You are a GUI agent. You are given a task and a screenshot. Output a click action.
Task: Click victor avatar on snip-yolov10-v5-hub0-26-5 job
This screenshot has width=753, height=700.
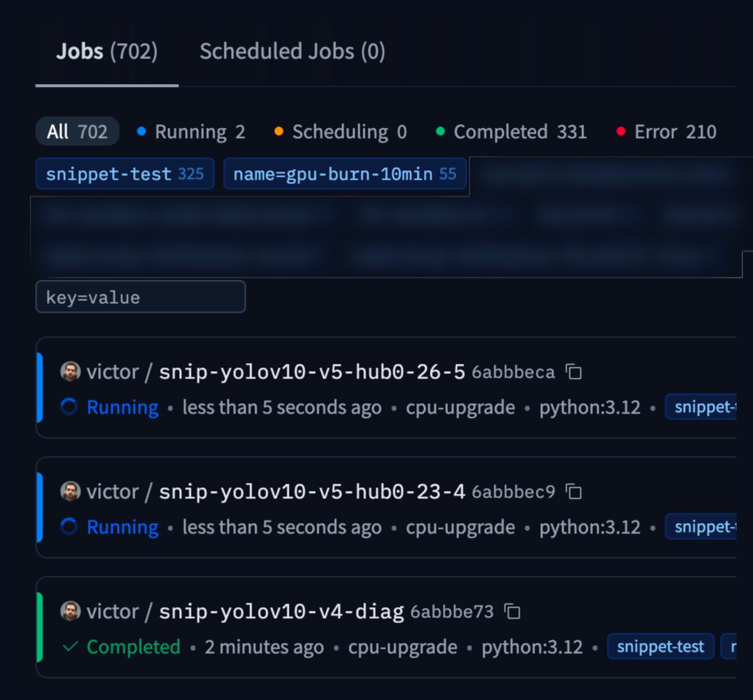pyautogui.click(x=70, y=372)
